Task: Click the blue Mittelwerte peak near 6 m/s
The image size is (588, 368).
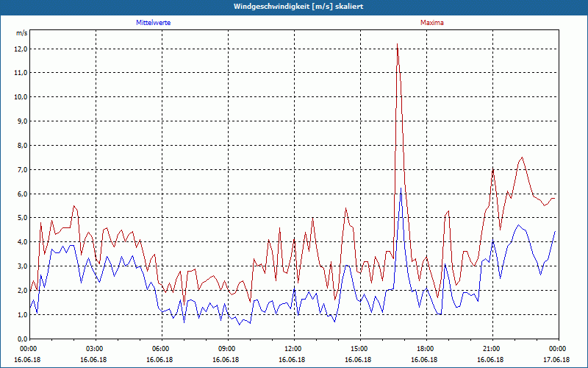Action: (401, 188)
